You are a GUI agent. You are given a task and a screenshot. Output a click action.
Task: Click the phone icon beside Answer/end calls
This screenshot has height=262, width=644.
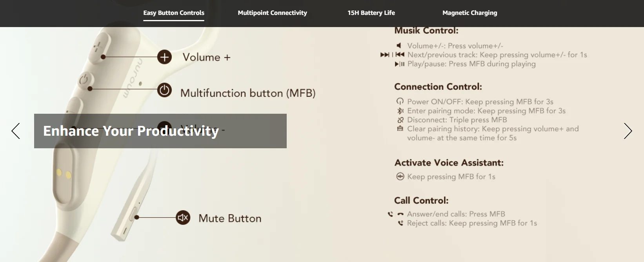[x=395, y=214]
